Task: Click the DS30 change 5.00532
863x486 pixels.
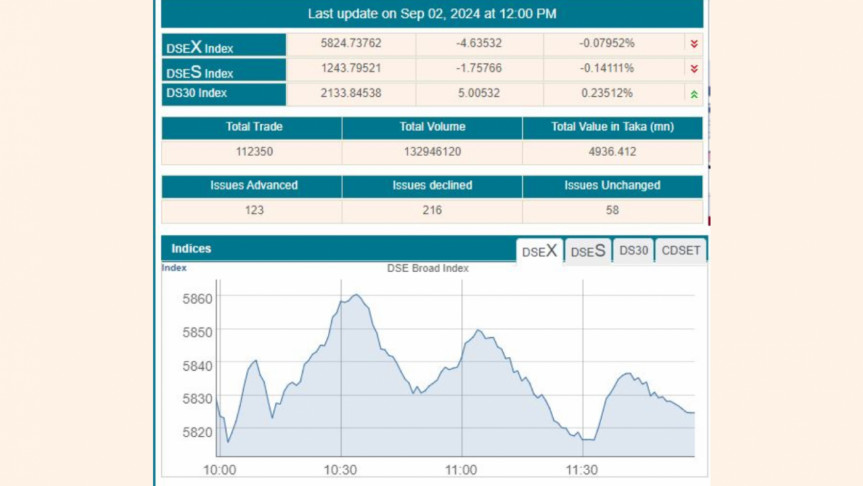Action: [479, 93]
